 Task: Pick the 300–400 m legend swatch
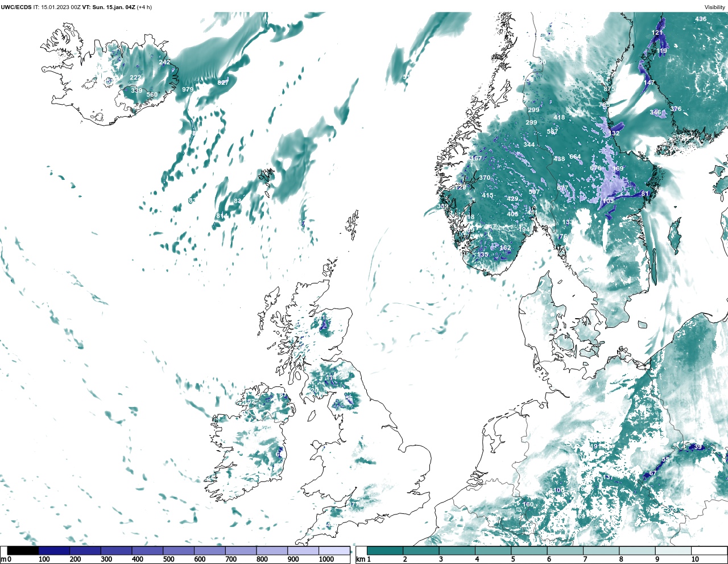[x=116, y=551]
